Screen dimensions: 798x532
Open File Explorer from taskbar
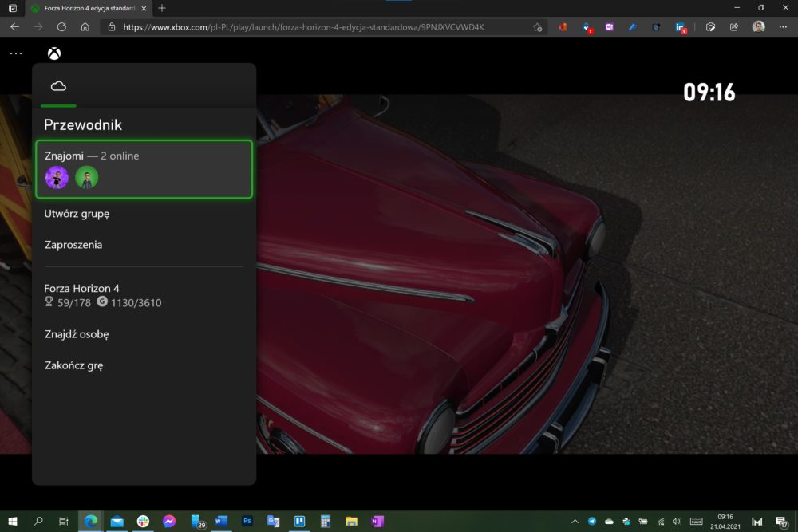tap(351, 522)
